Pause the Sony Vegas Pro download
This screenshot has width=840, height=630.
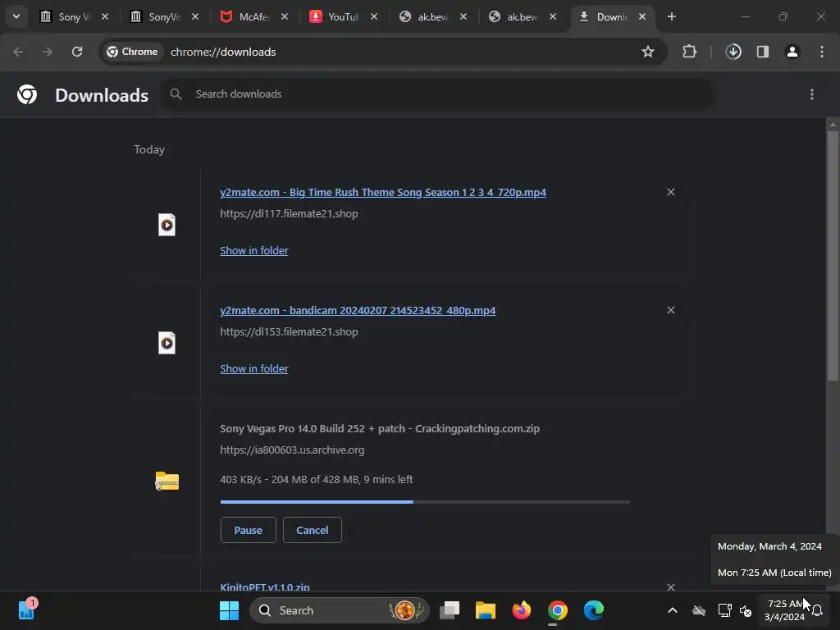[248, 531]
